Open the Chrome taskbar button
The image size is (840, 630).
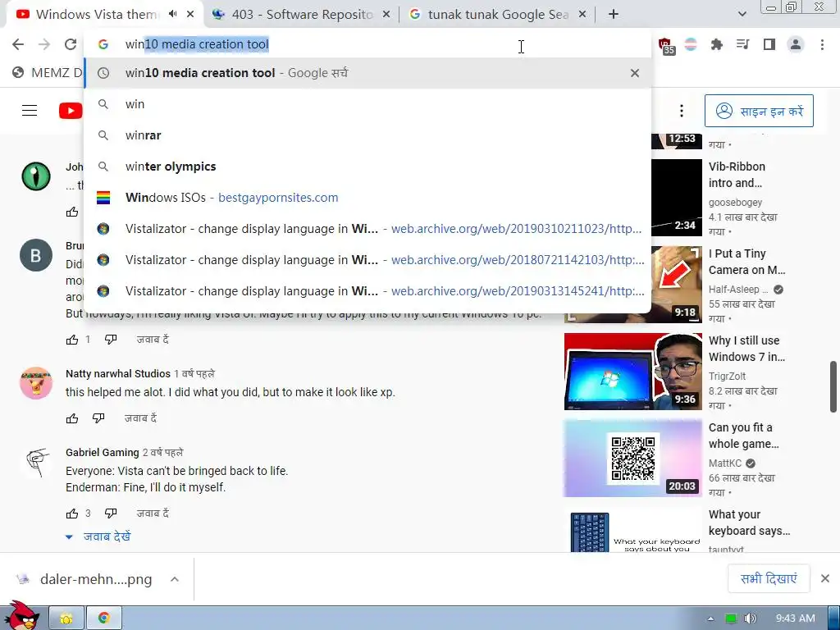[104, 619]
